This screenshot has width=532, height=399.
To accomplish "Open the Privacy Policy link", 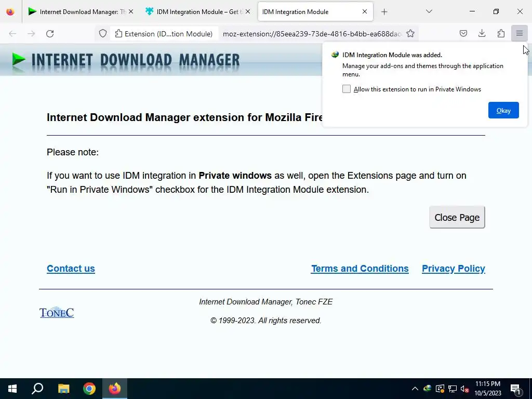I will (453, 269).
